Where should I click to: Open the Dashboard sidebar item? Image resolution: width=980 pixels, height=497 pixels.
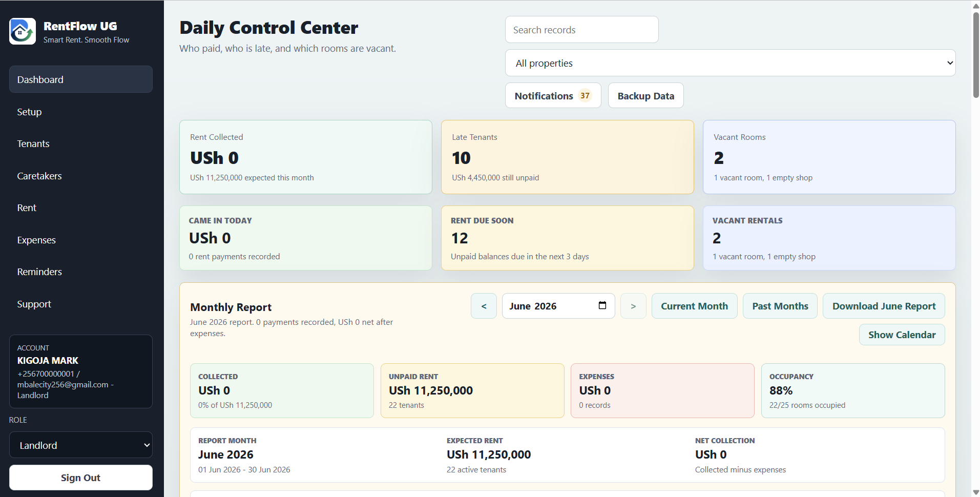coord(81,79)
